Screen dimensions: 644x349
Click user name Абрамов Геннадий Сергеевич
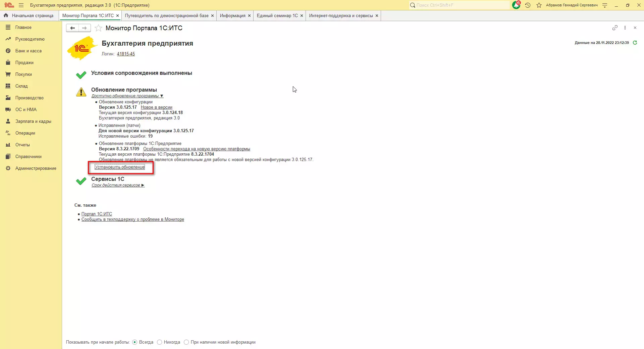tap(572, 5)
